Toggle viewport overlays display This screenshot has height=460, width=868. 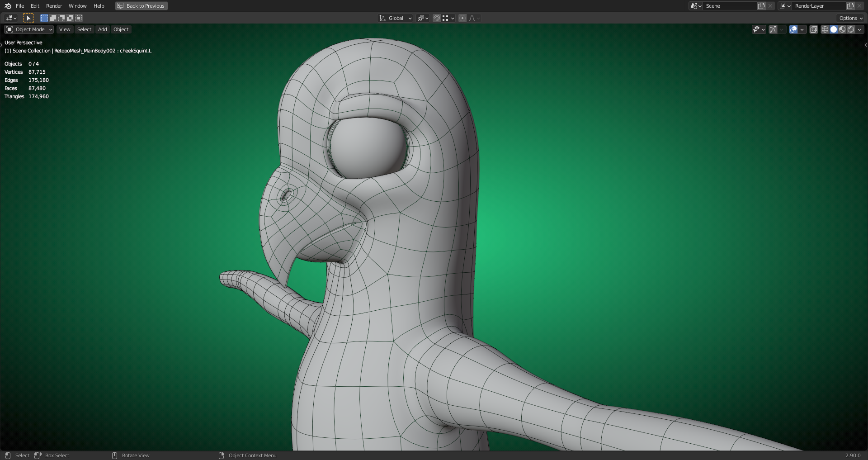[x=793, y=29]
